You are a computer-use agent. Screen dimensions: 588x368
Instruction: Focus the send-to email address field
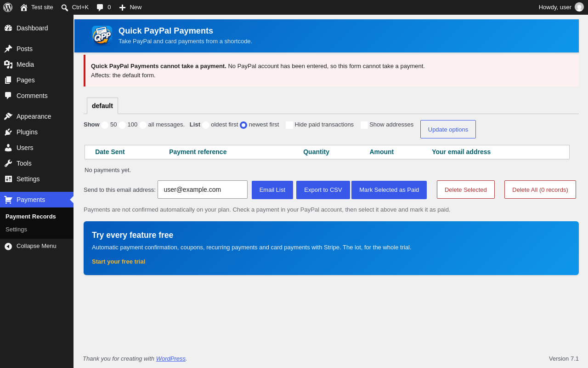point(203,190)
